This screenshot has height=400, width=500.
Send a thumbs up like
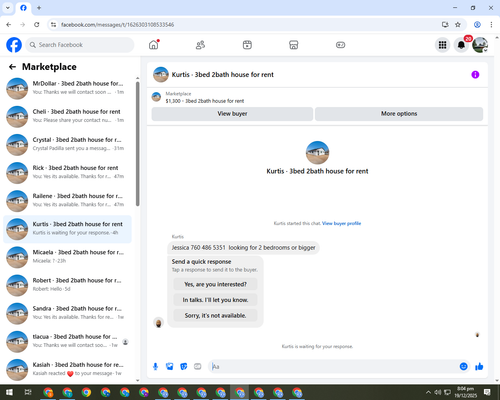479,367
